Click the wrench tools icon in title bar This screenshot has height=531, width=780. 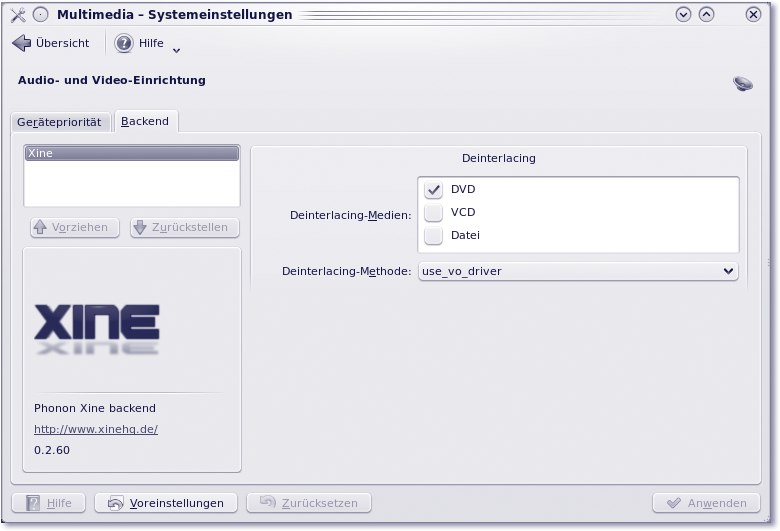pos(18,15)
